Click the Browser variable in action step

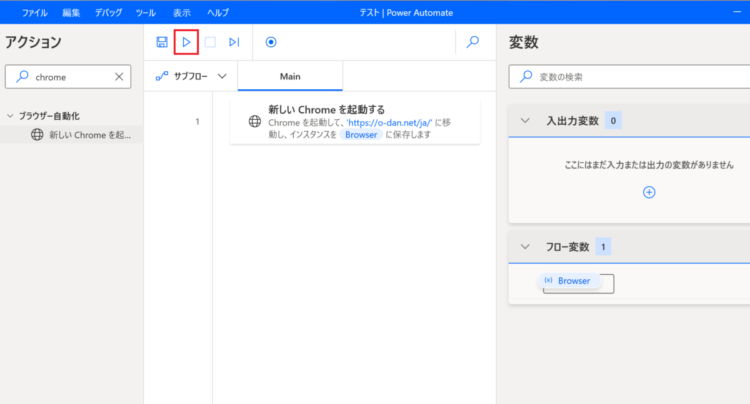361,135
